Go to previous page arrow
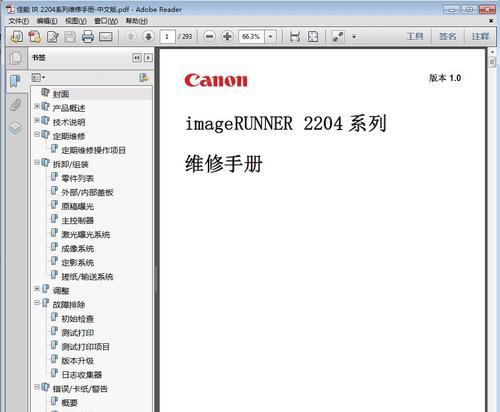This screenshot has height=412, width=500. (x=131, y=36)
